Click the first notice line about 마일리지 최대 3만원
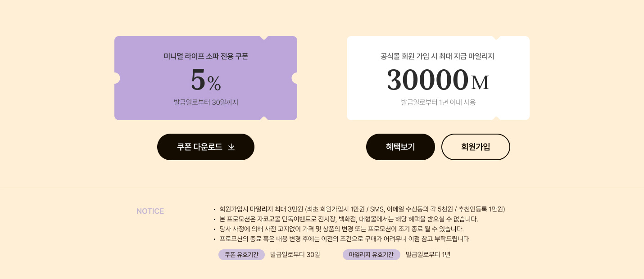Image resolution: width=644 pixels, height=279 pixels. tap(362, 209)
